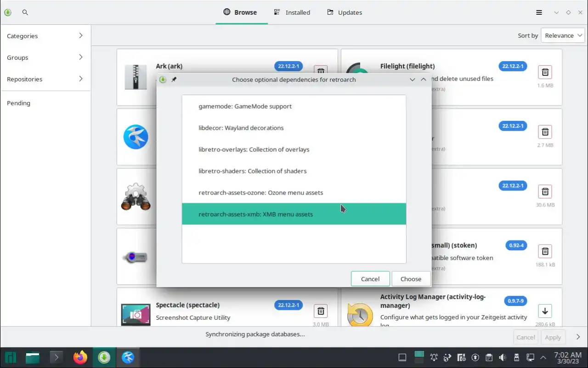Click the remove trash icon for Filelight
The height and width of the screenshot is (368, 588).
(x=545, y=72)
